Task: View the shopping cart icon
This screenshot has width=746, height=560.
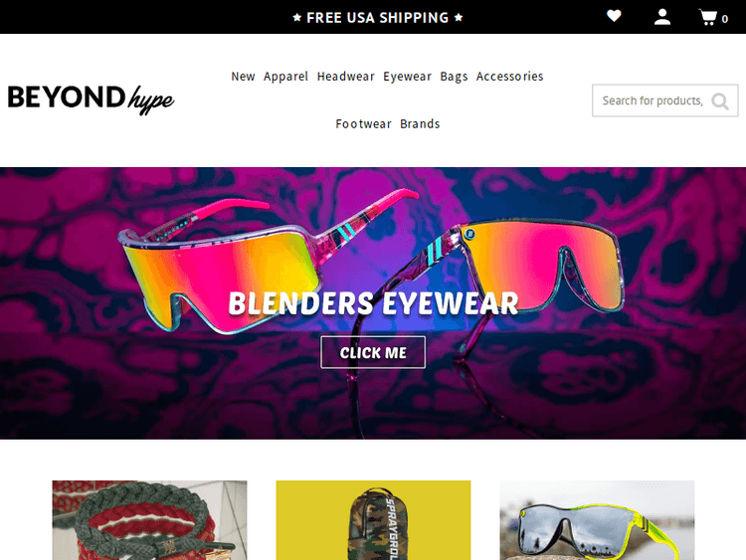Action: [x=708, y=17]
